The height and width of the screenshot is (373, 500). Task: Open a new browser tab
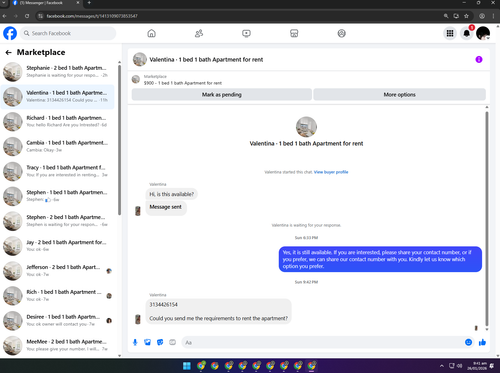89,3
